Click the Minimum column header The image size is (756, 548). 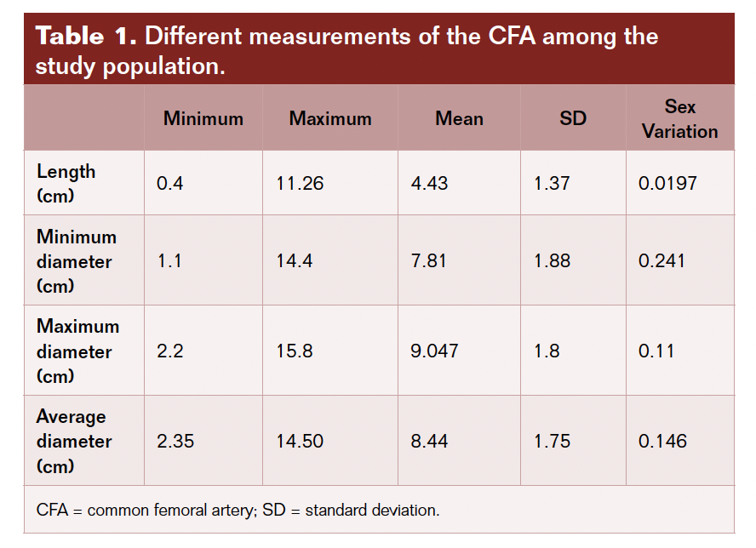pyautogui.click(x=203, y=118)
